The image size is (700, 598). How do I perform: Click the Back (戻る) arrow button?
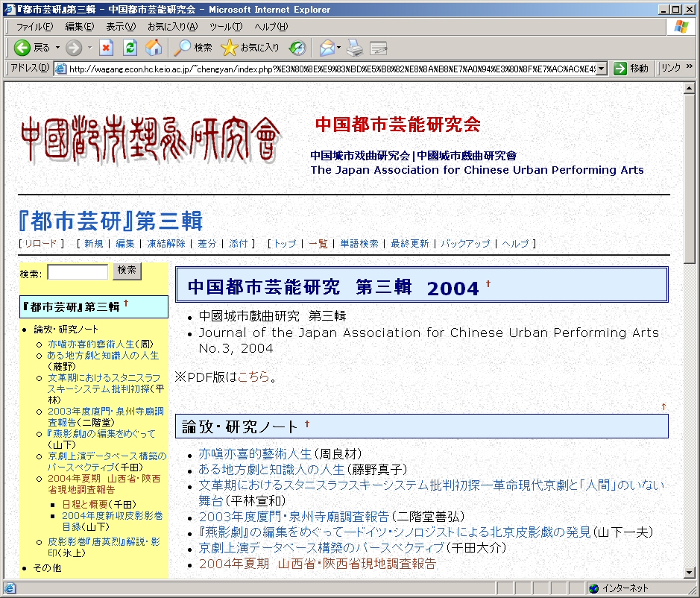click(x=22, y=48)
